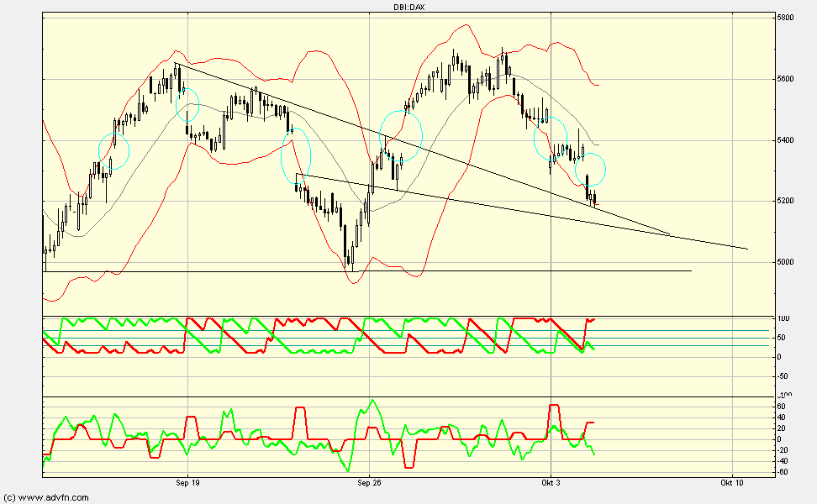The width and height of the screenshot is (817, 504).
Task: Click the cyan circle at the Okt 3 line
Action: point(552,140)
